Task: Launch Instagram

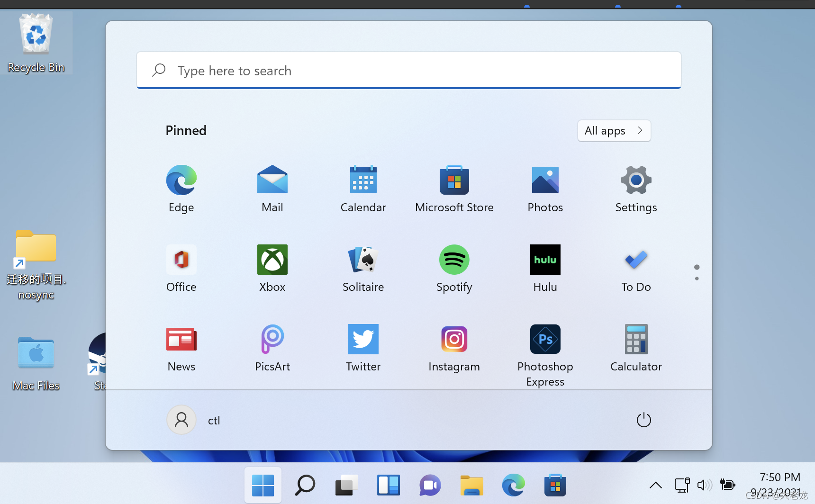Action: [454, 348]
